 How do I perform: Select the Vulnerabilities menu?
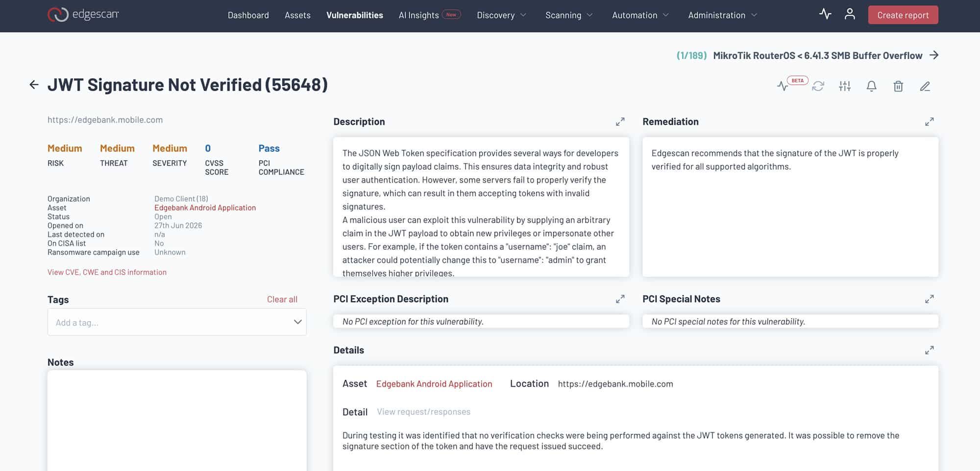pyautogui.click(x=355, y=15)
